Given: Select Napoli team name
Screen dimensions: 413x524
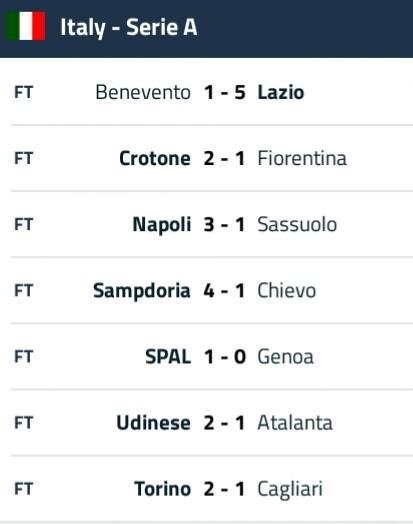Looking at the screenshot, I should pos(162,224).
